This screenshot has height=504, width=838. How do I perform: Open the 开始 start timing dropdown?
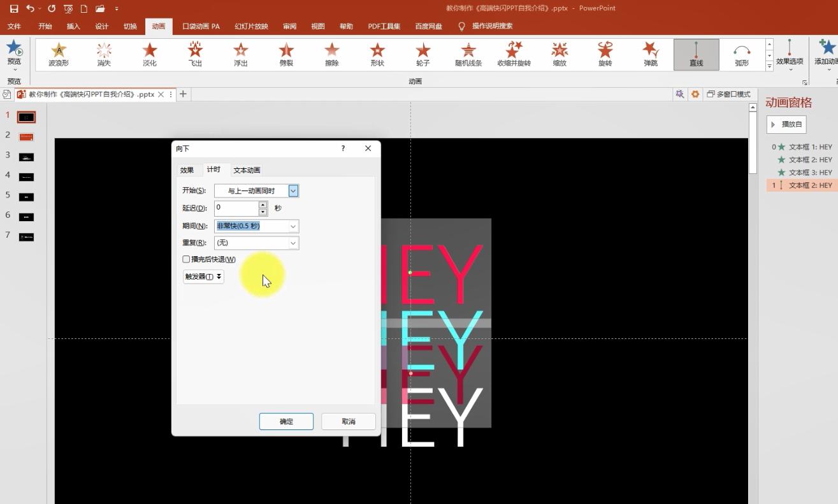click(293, 191)
